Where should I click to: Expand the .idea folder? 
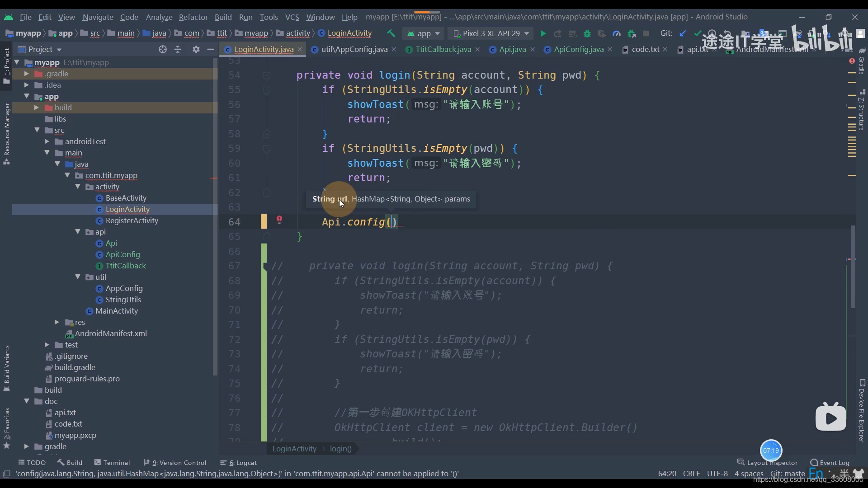[26, 85]
